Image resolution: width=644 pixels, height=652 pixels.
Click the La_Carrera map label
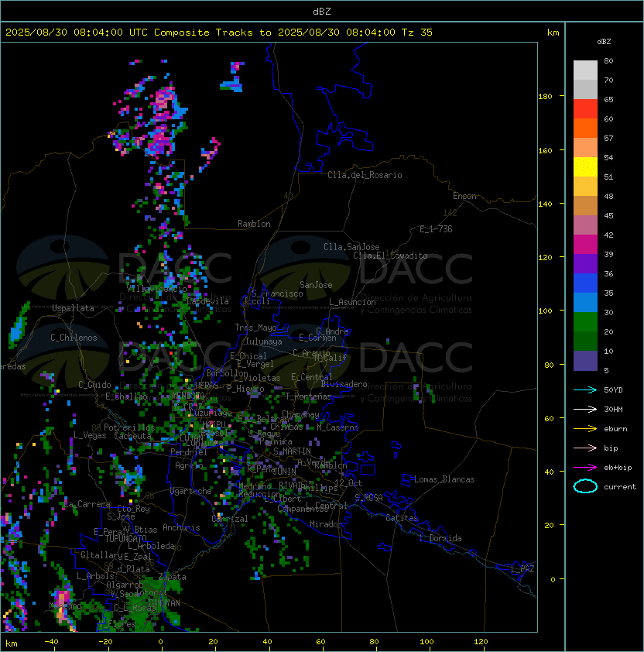point(87,504)
